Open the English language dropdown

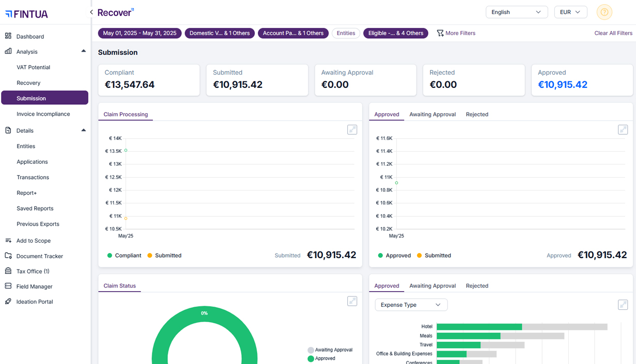point(516,12)
